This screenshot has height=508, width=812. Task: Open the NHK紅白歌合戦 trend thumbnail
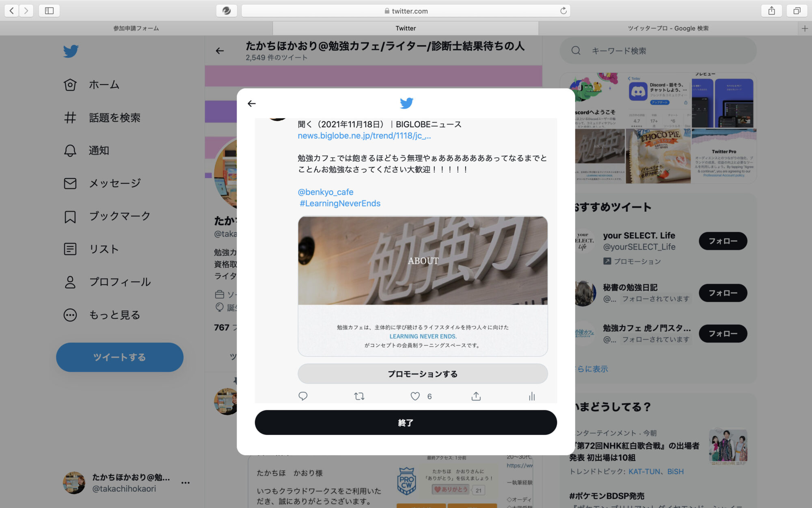coord(728,446)
